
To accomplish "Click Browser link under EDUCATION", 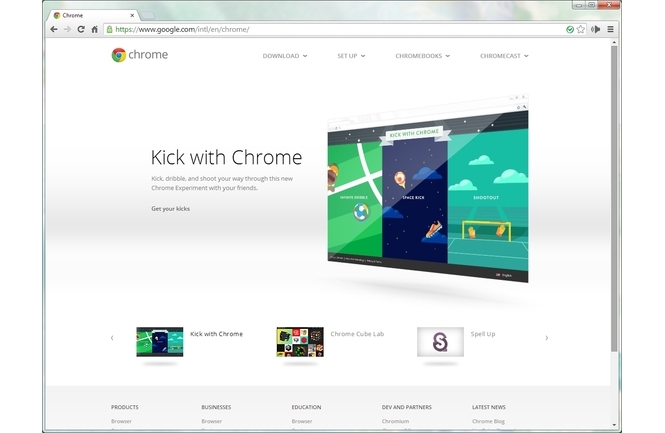I will click(x=302, y=421).
